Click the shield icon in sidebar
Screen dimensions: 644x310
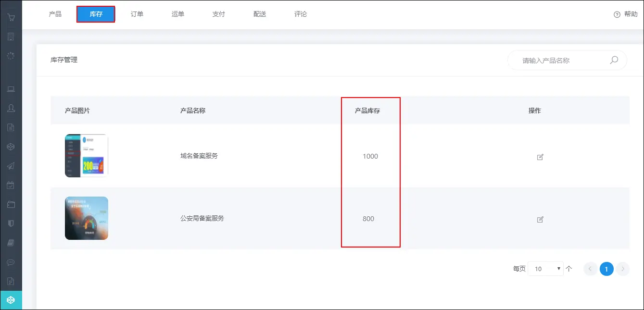tap(11, 223)
